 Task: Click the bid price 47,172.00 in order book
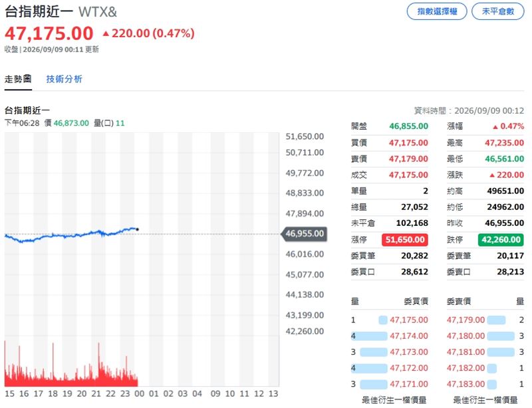[409, 368]
